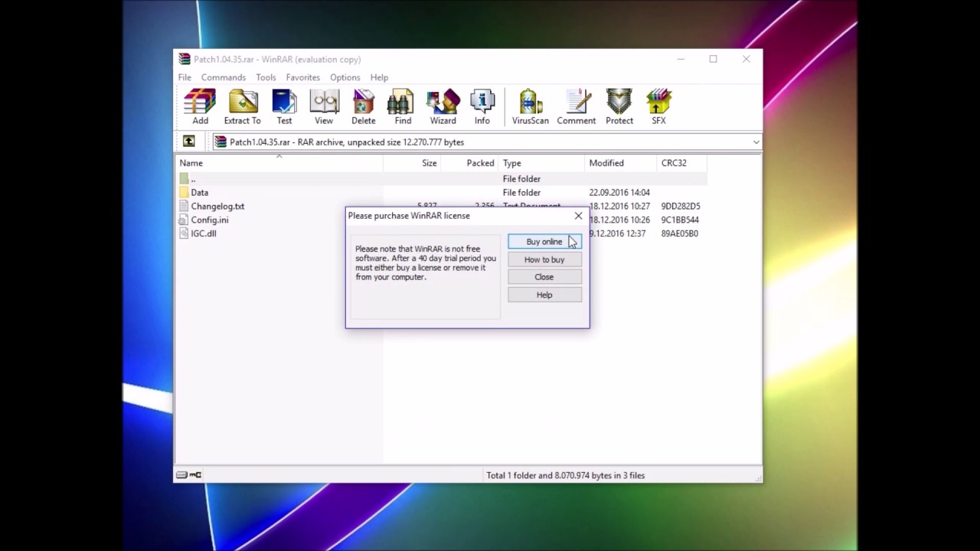The width and height of the screenshot is (980, 551).
Task: Click the Buy online button
Action: tap(544, 242)
